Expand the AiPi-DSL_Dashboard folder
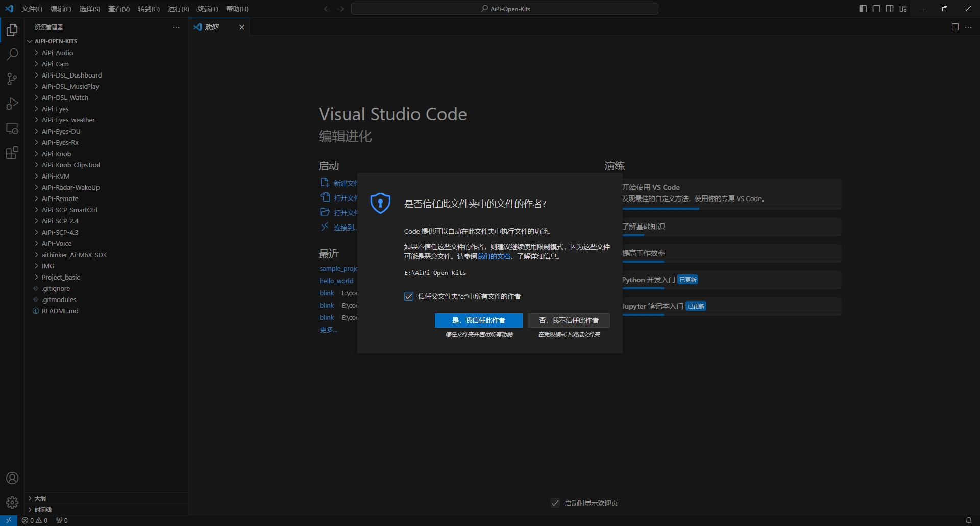The width and height of the screenshot is (980, 526). [x=106, y=75]
